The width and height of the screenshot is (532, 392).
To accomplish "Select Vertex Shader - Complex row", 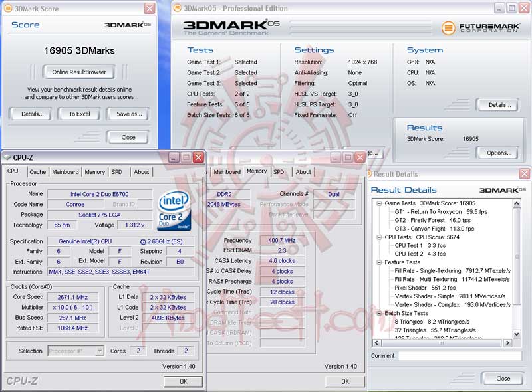I will click(x=453, y=304).
